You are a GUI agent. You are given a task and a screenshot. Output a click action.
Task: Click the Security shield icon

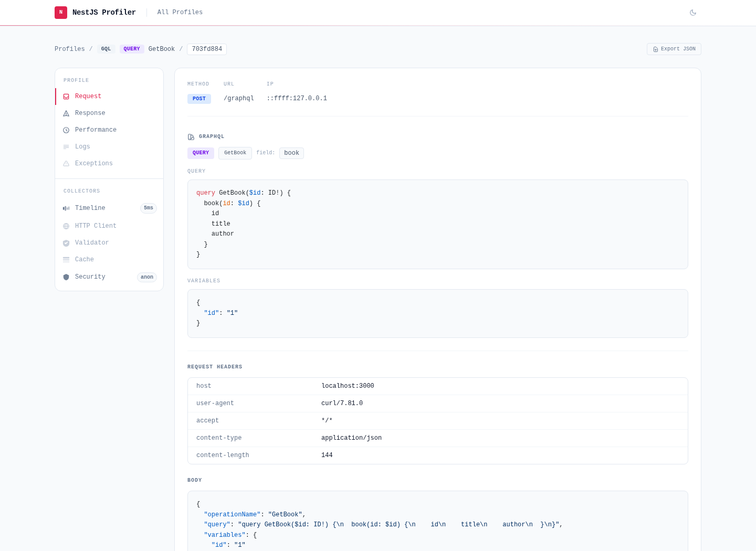point(66,277)
